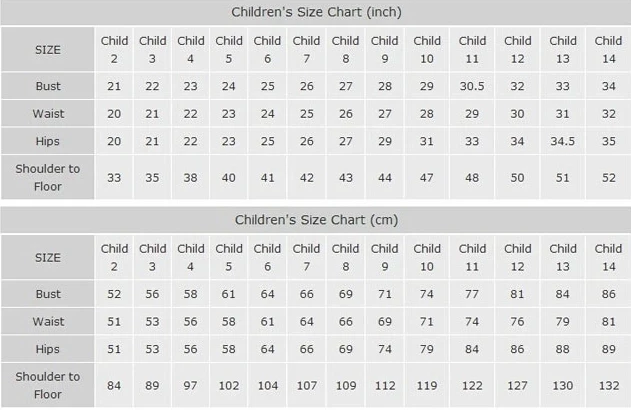Click the Child 14 column header in cm chart

[x=608, y=257]
